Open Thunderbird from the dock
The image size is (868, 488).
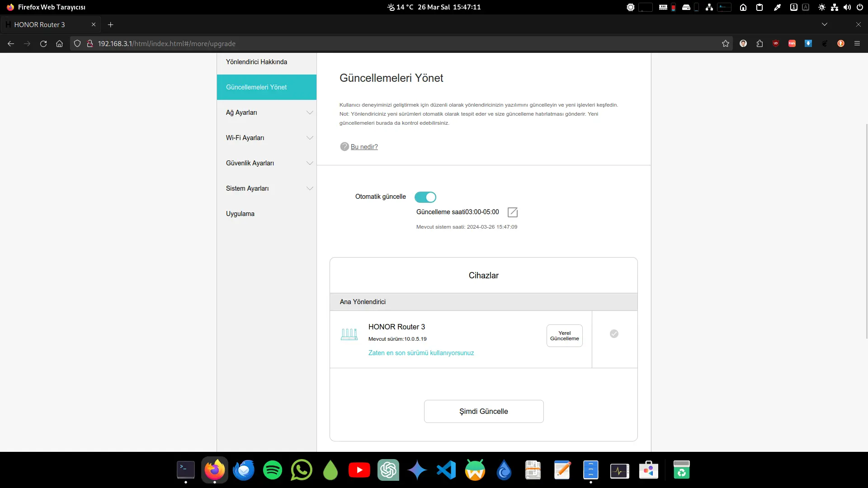coord(244,470)
